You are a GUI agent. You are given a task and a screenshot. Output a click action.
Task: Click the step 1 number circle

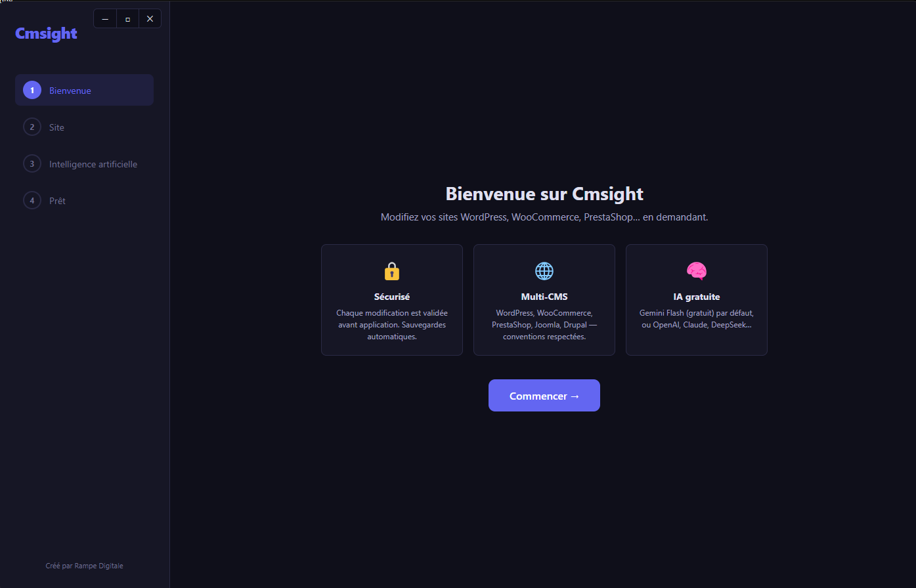(32, 90)
